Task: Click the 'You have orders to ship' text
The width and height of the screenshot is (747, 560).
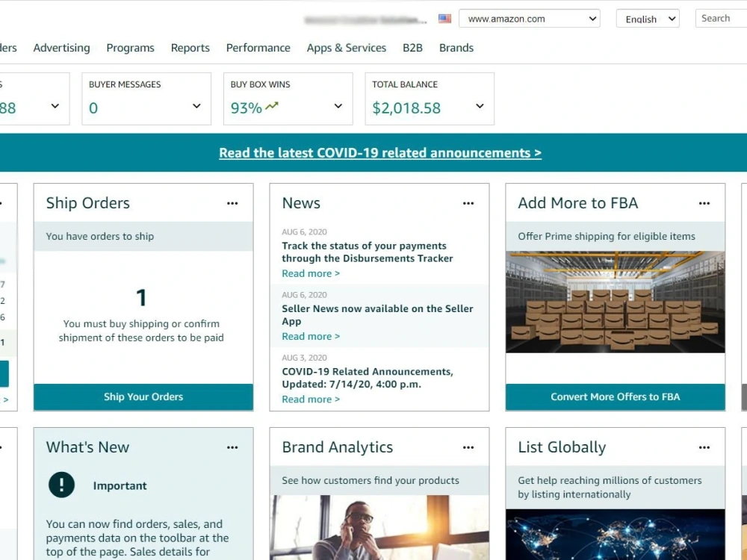Action: (x=99, y=236)
